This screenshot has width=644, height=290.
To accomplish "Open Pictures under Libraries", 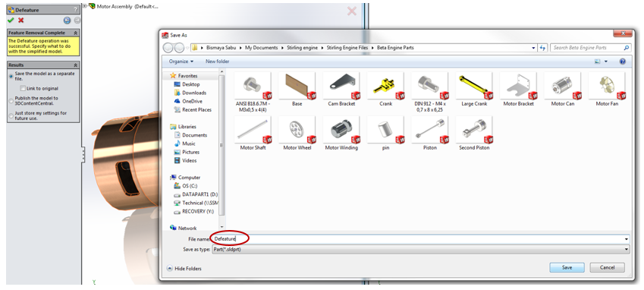I will coord(187,152).
